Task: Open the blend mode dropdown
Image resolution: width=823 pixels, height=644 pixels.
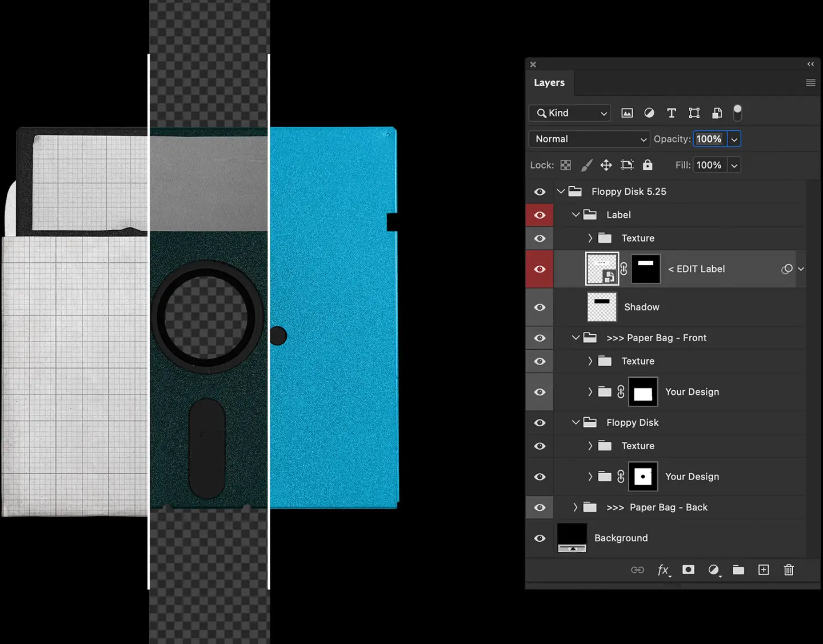Action: 589,139
